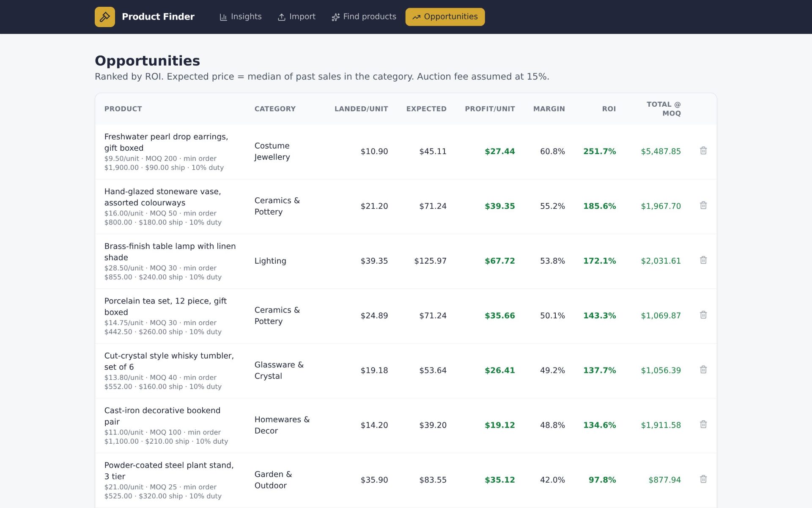Delete the Cut-crystal whisky tumbler row

[703, 370]
